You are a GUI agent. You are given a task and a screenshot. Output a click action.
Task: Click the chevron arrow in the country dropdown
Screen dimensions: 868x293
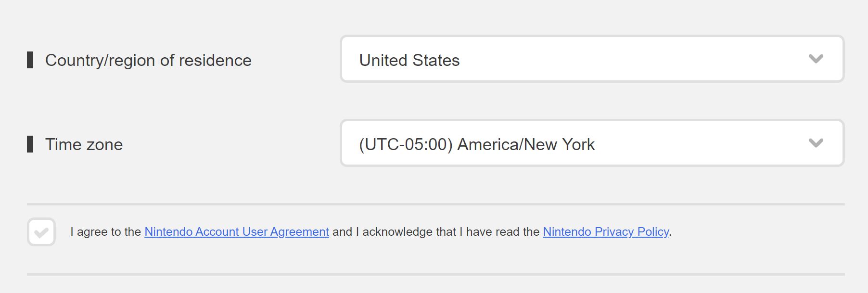(x=816, y=59)
